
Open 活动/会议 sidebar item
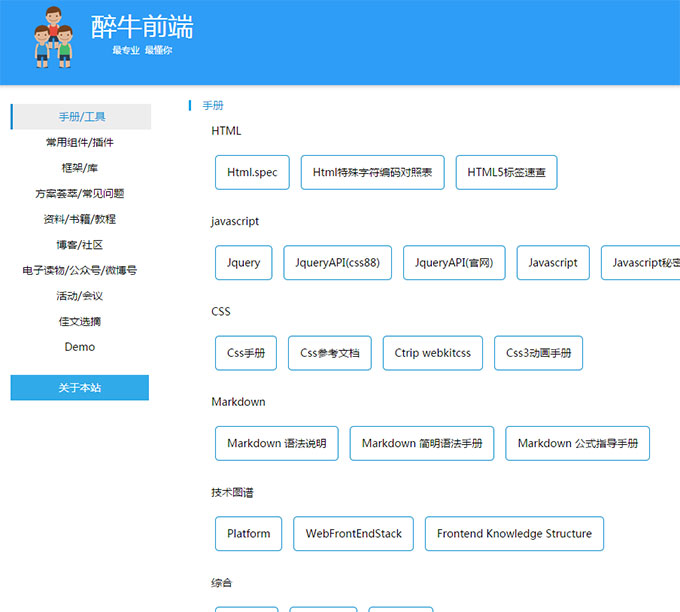(x=80, y=296)
